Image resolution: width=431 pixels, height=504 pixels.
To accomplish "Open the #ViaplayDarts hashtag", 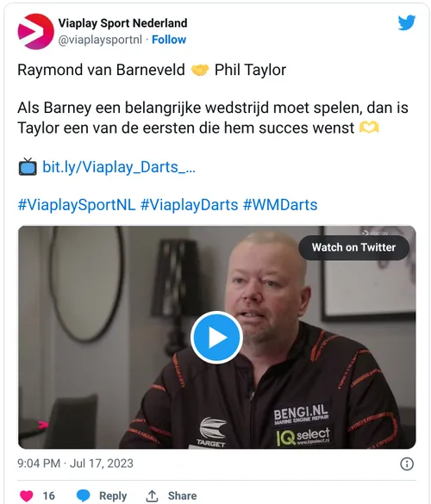I will click(x=190, y=205).
